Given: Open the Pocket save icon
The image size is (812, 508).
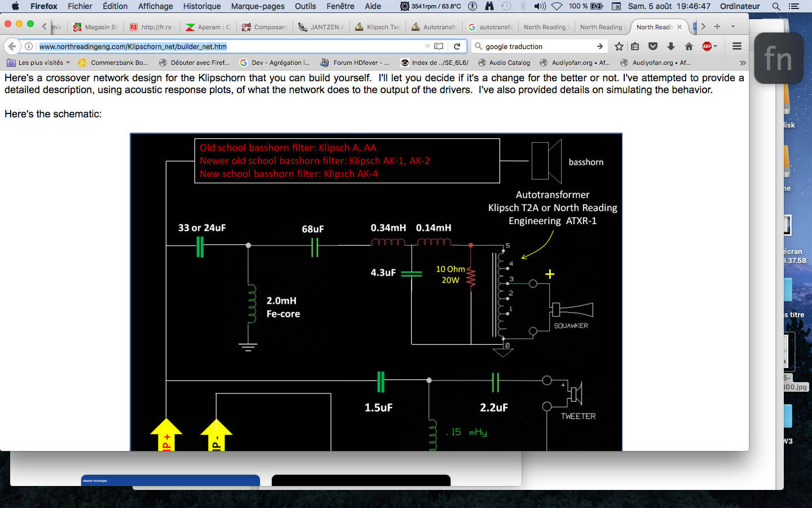Looking at the screenshot, I should click(653, 46).
